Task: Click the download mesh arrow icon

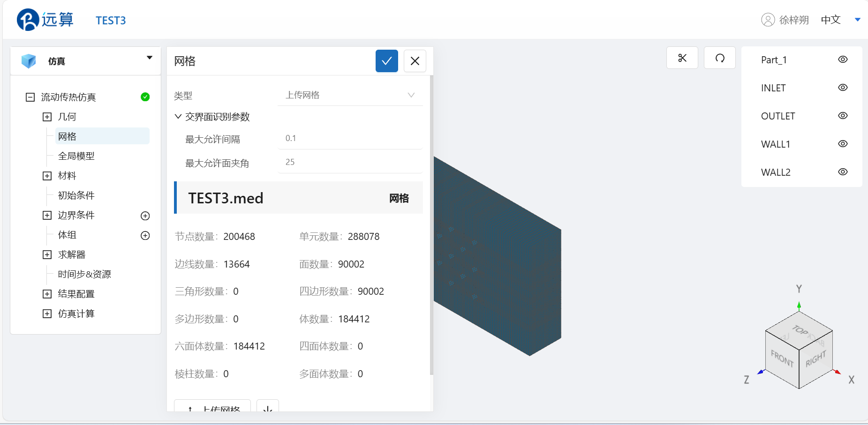Action: [x=268, y=407]
